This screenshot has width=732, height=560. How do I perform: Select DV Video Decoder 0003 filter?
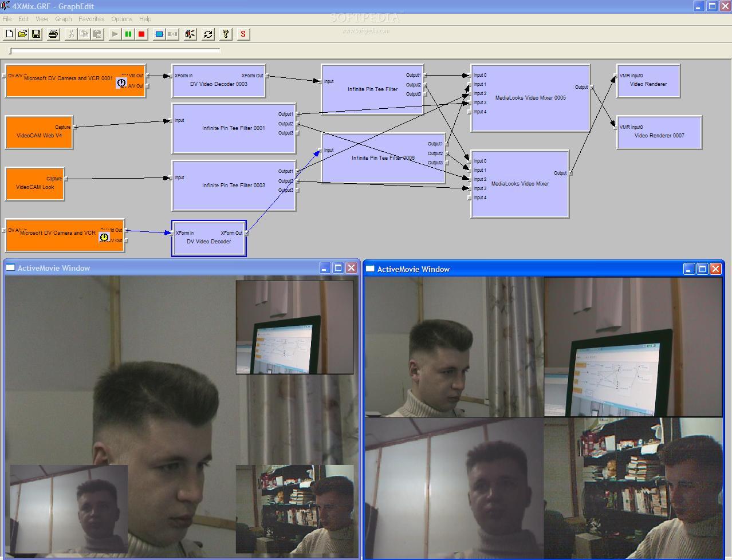tap(219, 81)
